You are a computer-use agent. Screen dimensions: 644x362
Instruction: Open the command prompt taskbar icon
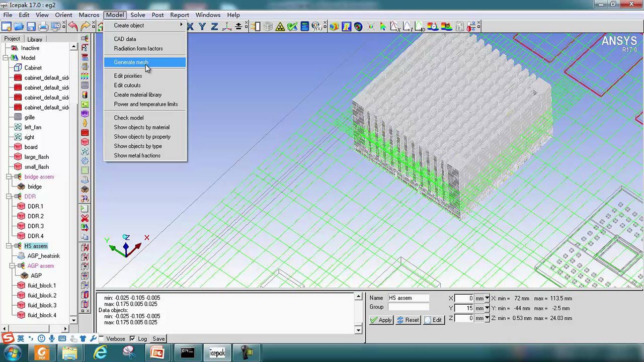click(x=188, y=353)
